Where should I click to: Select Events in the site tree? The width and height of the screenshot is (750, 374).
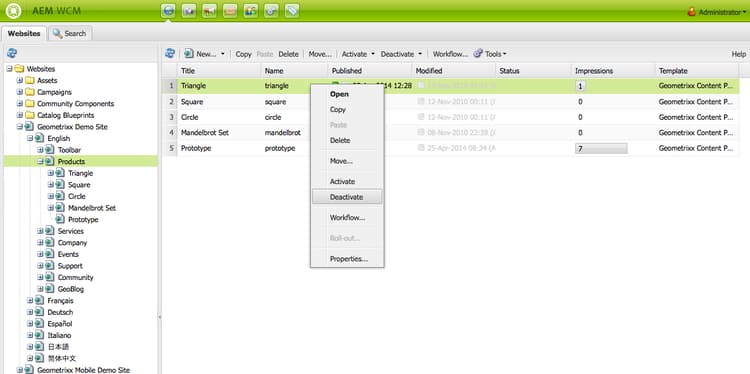point(68,254)
